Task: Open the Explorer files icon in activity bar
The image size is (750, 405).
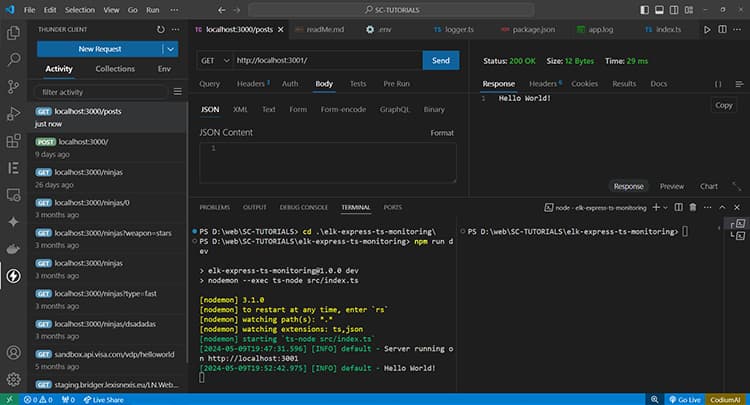Action: click(x=14, y=33)
